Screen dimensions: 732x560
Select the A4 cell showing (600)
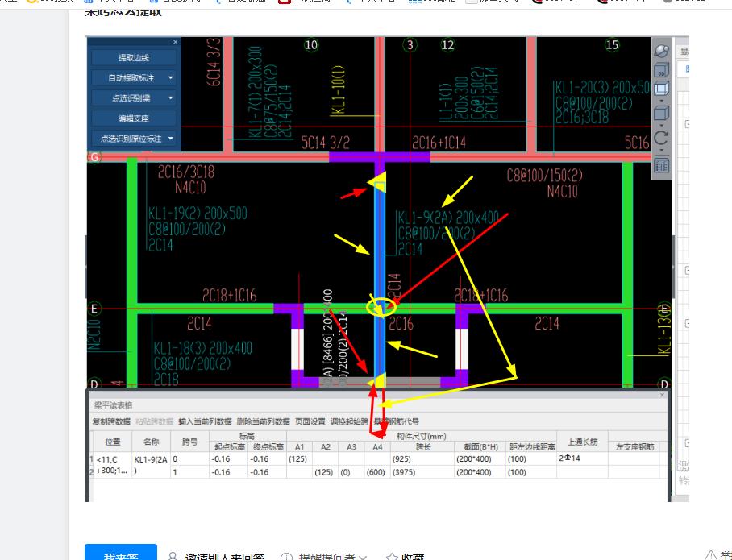377,472
